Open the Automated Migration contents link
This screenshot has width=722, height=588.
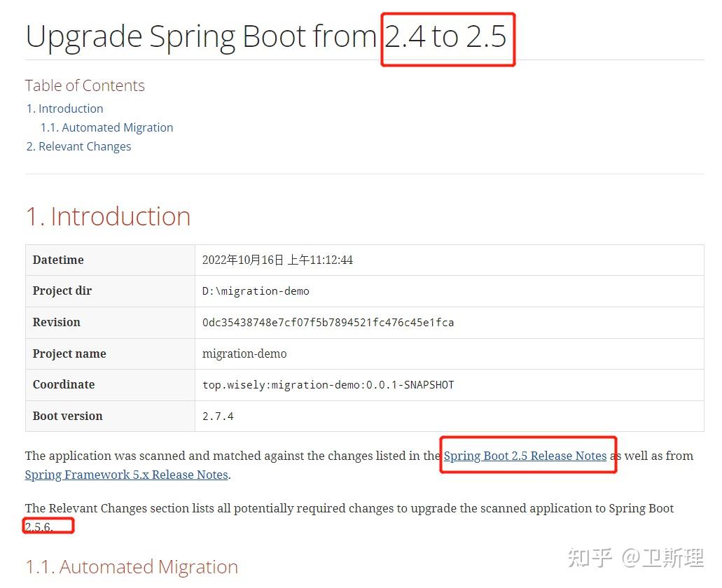pos(117,127)
